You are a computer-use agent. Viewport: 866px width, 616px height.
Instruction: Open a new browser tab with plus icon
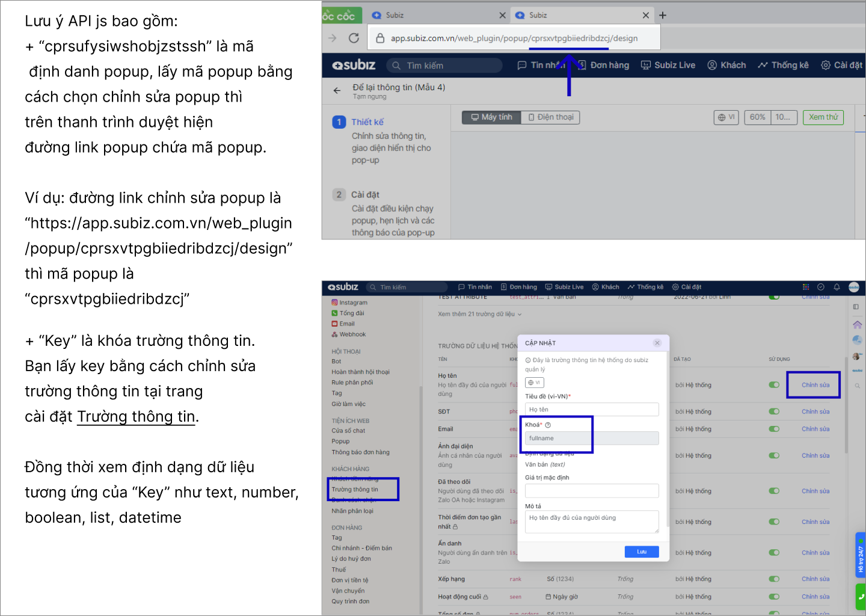(663, 15)
